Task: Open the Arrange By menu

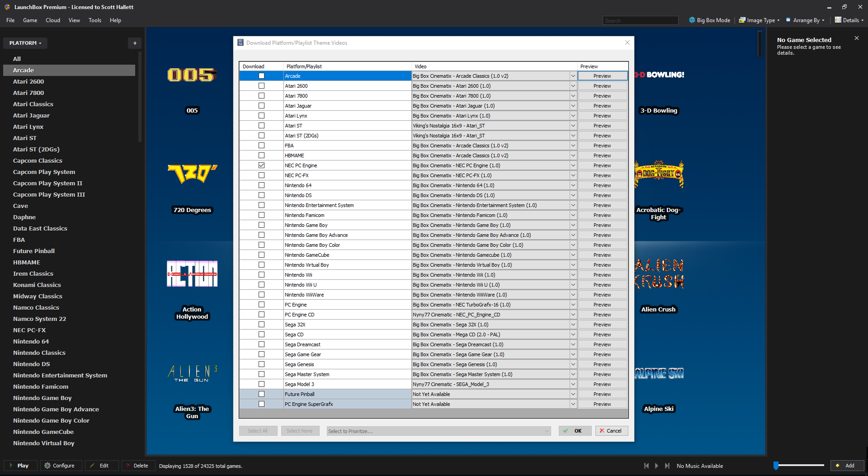Action: tap(805, 20)
